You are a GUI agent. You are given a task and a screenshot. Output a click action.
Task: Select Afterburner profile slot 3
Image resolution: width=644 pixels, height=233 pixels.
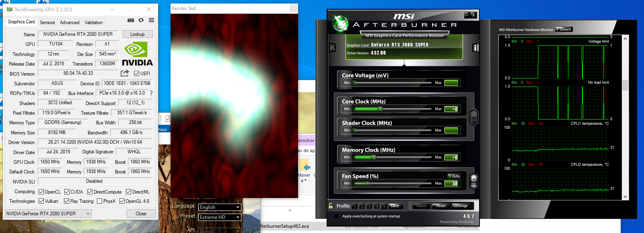coord(369,206)
